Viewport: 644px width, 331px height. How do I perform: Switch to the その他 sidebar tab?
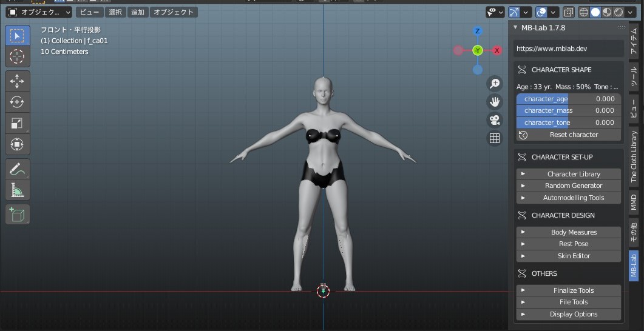(634, 233)
